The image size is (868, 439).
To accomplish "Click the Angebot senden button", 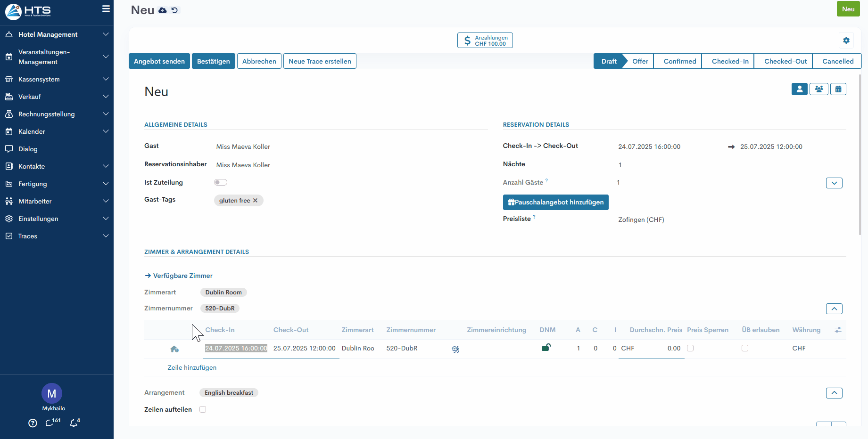I will [x=159, y=61].
